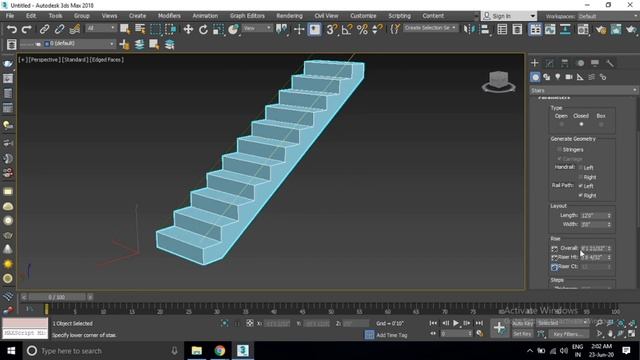Toggle the Riser Ct lock pin
640x360 pixels.
pyautogui.click(x=554, y=267)
